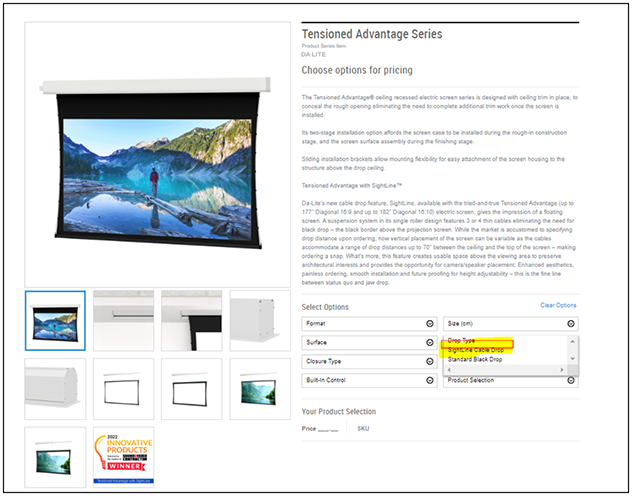Image resolution: width=632 pixels, height=496 pixels.
Task: Click the Surface dropdown arrow icon
Action: (x=430, y=342)
